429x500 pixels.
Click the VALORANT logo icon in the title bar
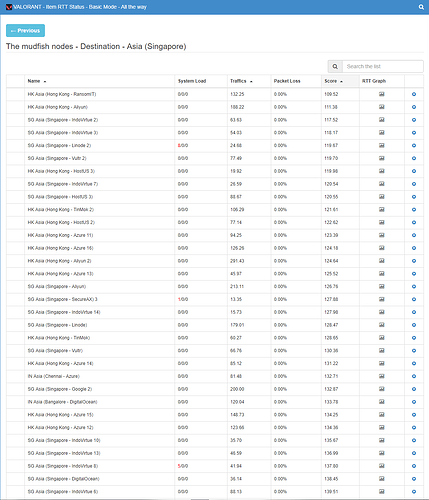pyautogui.click(x=9, y=7)
